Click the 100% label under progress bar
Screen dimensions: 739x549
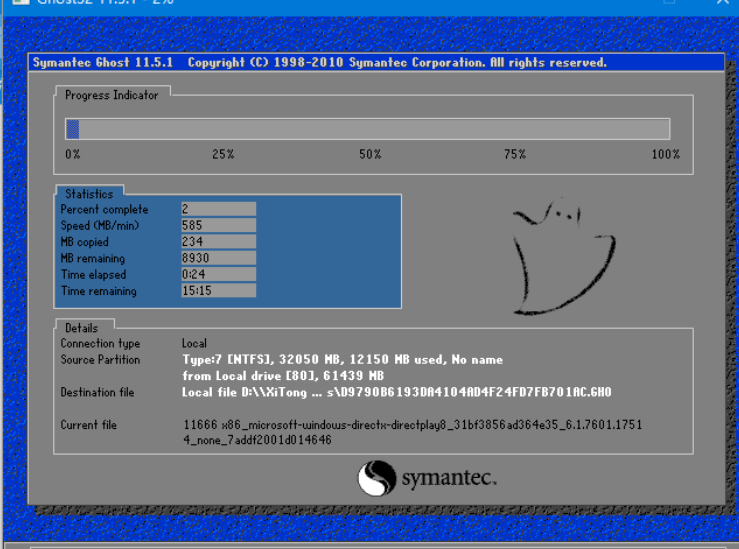pos(665,154)
